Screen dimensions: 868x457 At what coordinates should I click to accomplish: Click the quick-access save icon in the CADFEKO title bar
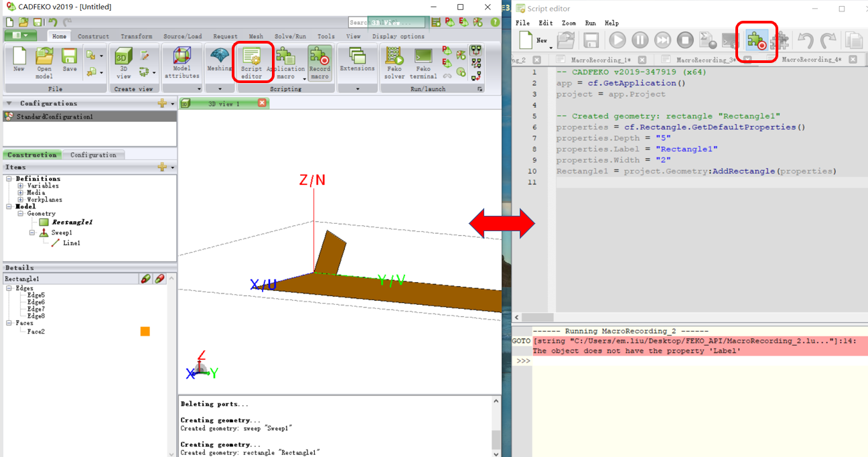pyautogui.click(x=38, y=22)
